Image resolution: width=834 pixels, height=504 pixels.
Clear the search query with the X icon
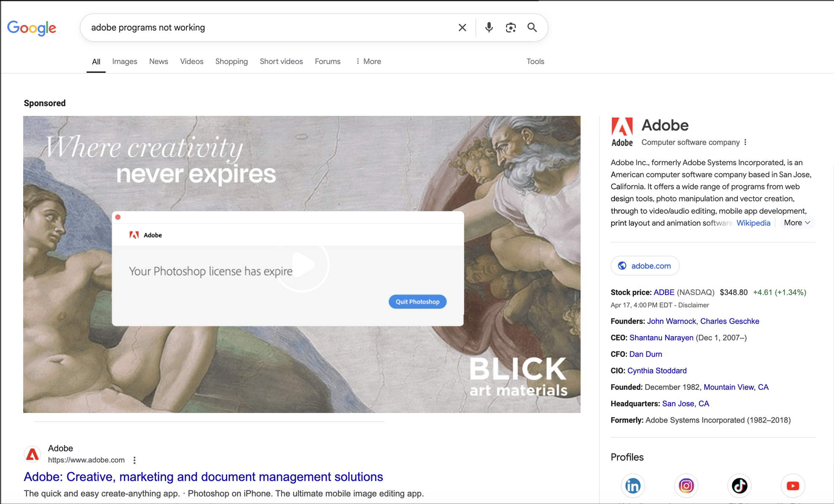[462, 27]
